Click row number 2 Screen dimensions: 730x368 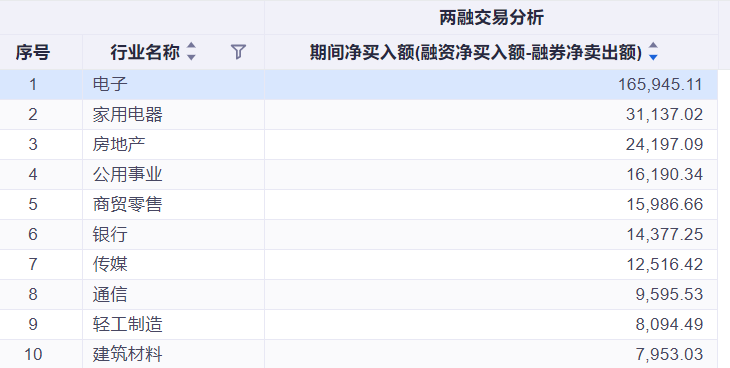[x=33, y=115]
